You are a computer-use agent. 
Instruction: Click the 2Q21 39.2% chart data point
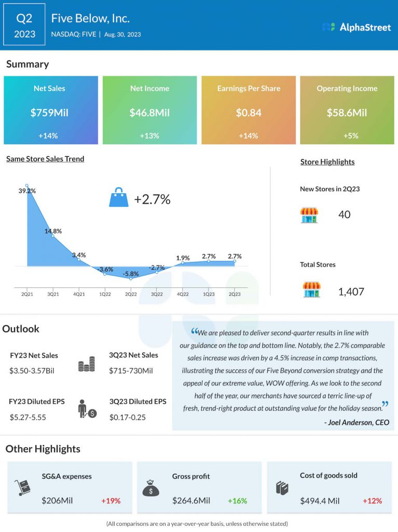point(27,185)
